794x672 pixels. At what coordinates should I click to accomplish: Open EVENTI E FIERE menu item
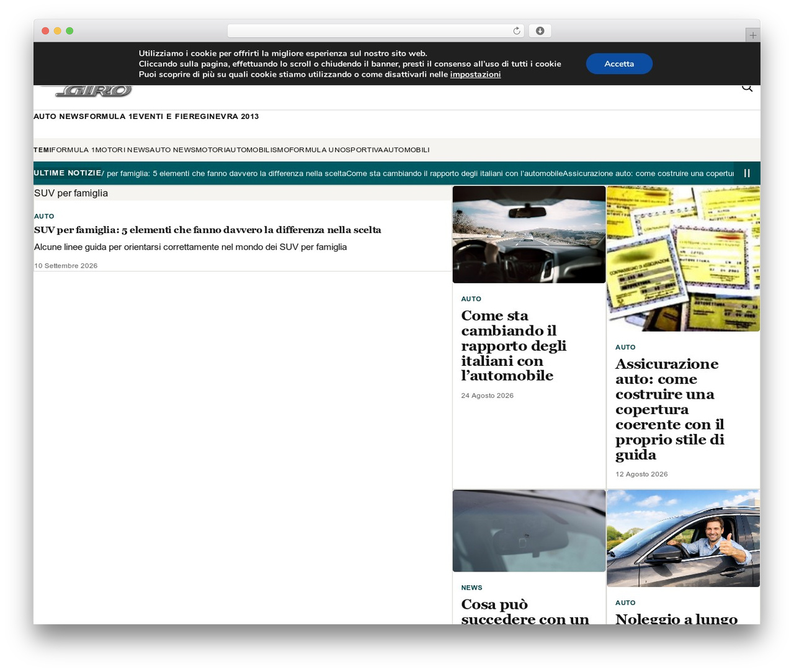[165, 117]
